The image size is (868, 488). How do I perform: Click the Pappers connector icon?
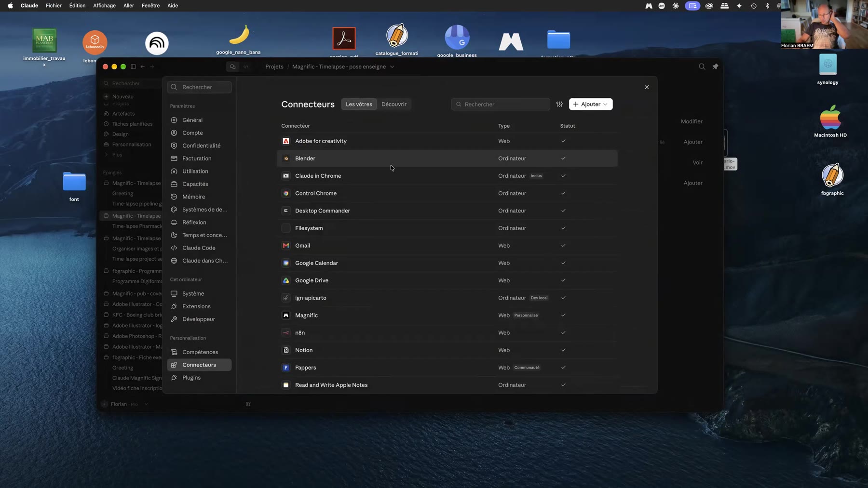(286, 368)
